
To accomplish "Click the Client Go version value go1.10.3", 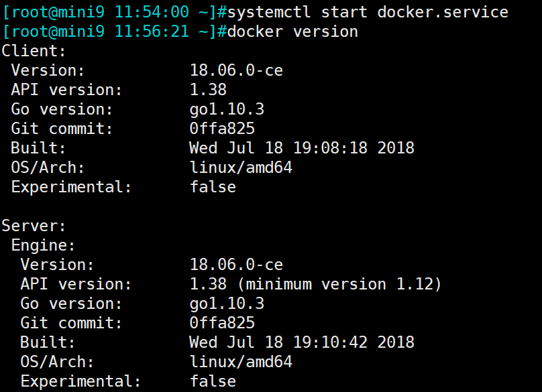I will 227,109.
